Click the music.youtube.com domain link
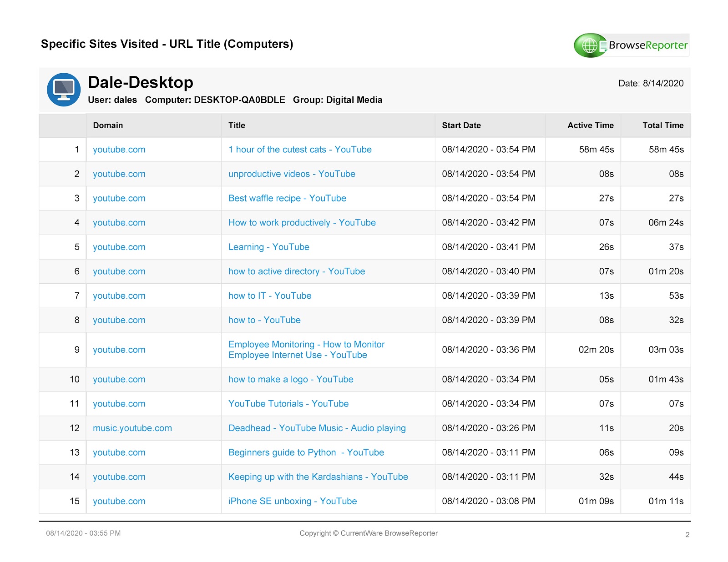Image resolution: width=728 pixels, height=562 pixels. pyautogui.click(x=132, y=428)
